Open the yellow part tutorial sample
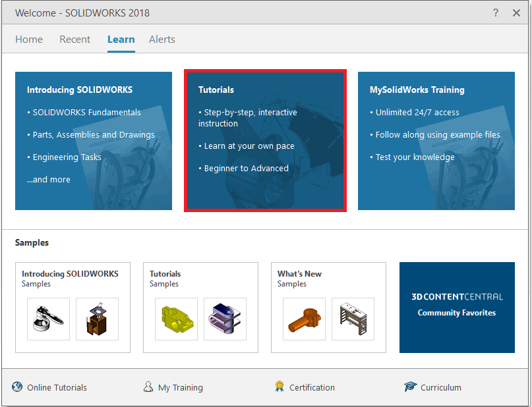The image size is (532, 407). 177,319
